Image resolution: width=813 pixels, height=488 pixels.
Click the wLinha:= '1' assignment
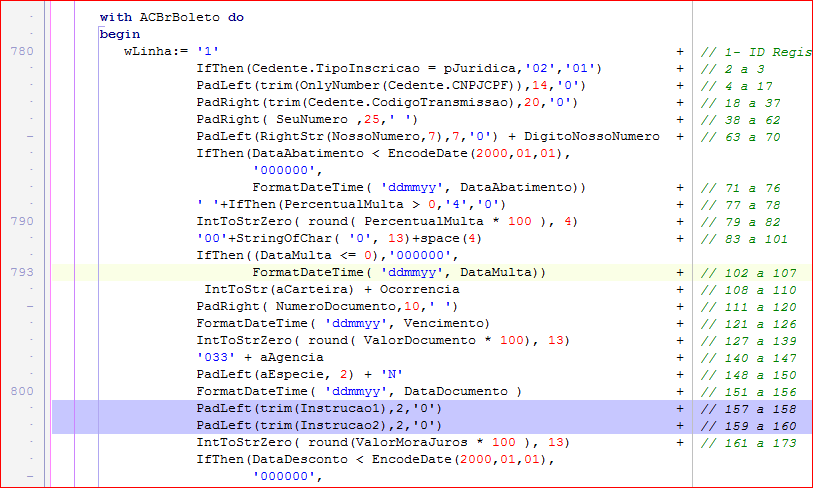pos(171,51)
